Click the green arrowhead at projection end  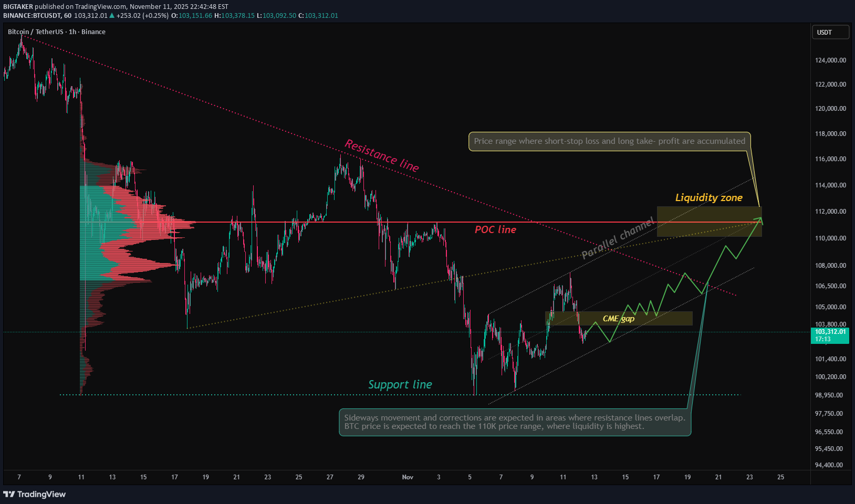[x=759, y=219]
